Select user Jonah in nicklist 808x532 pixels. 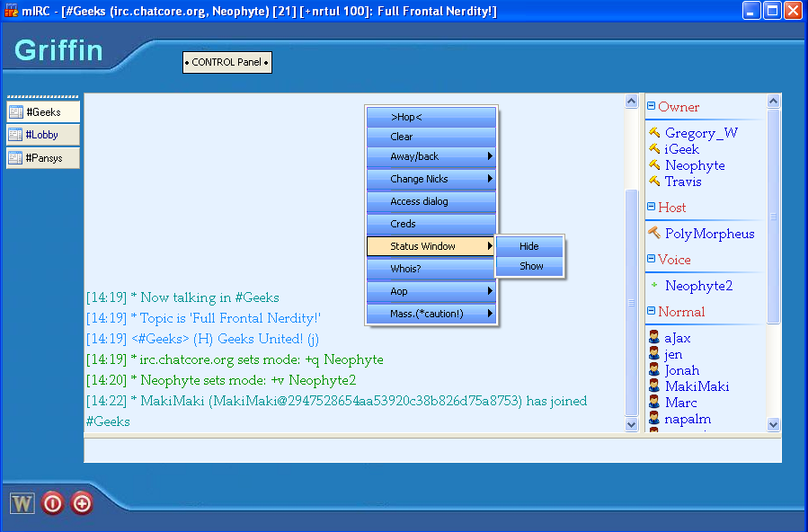pos(682,370)
